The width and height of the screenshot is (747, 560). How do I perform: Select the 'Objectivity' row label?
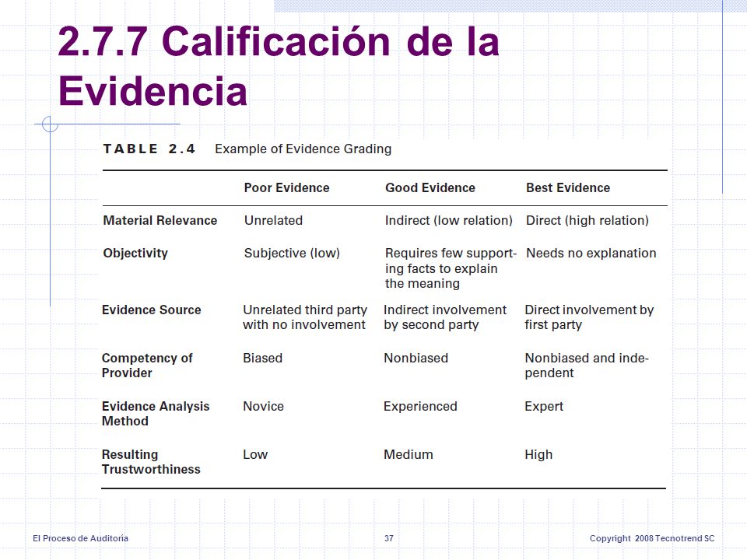point(135,254)
